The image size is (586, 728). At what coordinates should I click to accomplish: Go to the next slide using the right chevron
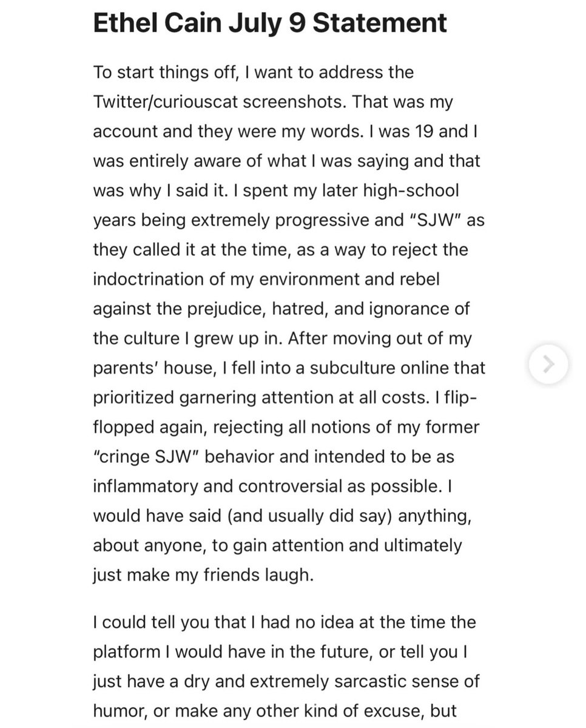(548, 364)
